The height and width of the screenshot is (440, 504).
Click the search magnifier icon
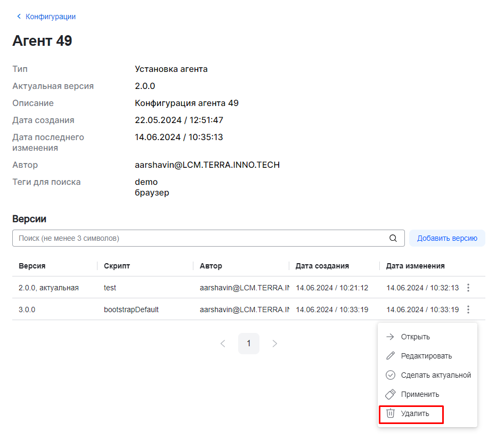pos(393,239)
